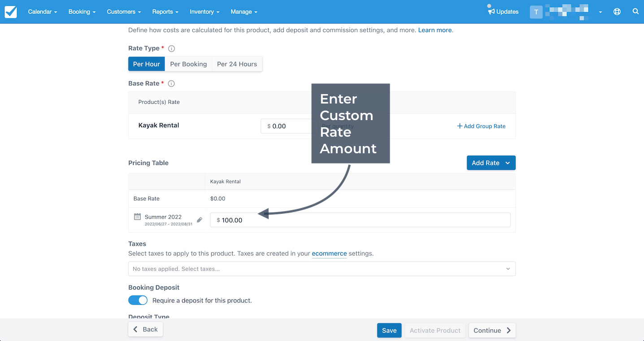Open the Reports menu
Image resolution: width=644 pixels, height=341 pixels.
pos(165,12)
